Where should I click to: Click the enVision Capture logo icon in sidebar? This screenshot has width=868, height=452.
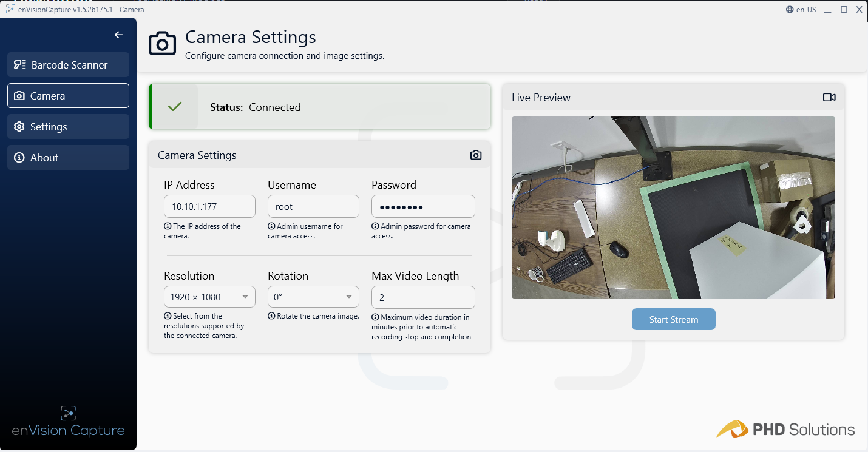point(68,414)
